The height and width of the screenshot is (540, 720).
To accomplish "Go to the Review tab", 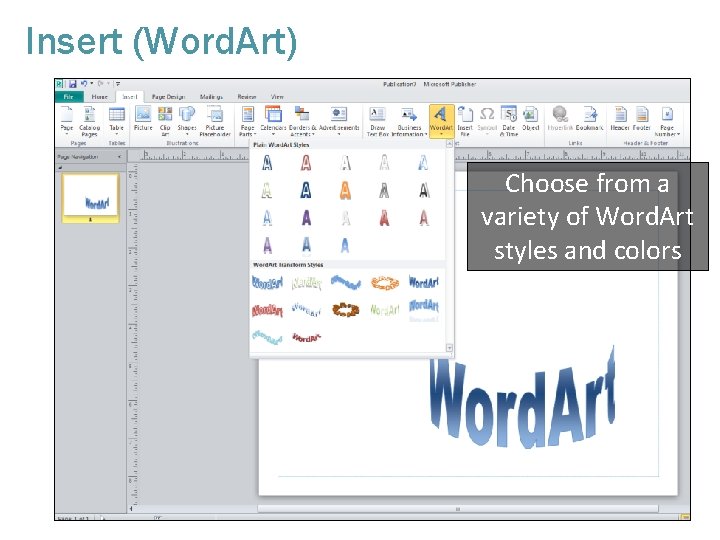I will [247, 97].
